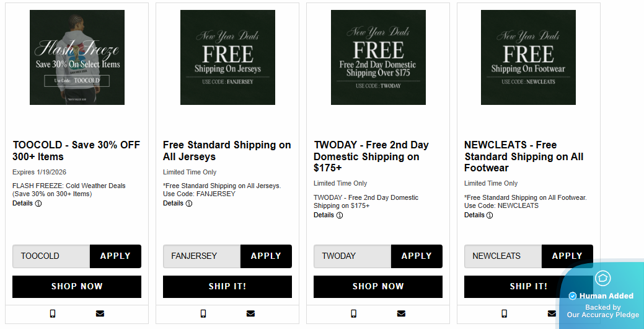The width and height of the screenshot is (644, 329).
Task: Click the phone icon under the NEWCLEATS coupon
Action: tap(504, 313)
